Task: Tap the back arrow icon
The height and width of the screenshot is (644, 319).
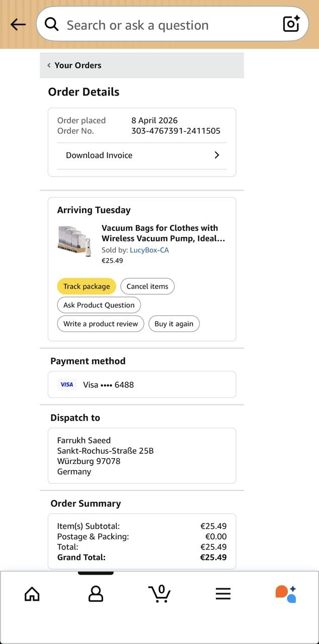Action: [x=18, y=25]
